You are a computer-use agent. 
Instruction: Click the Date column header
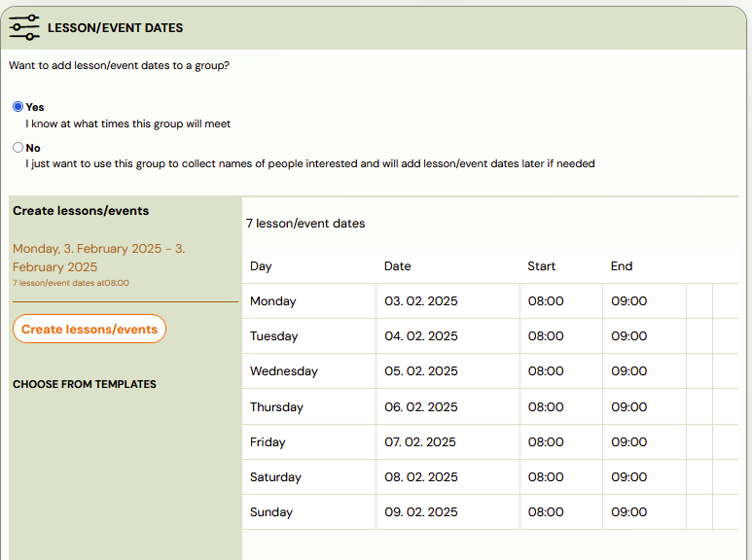pyautogui.click(x=398, y=266)
